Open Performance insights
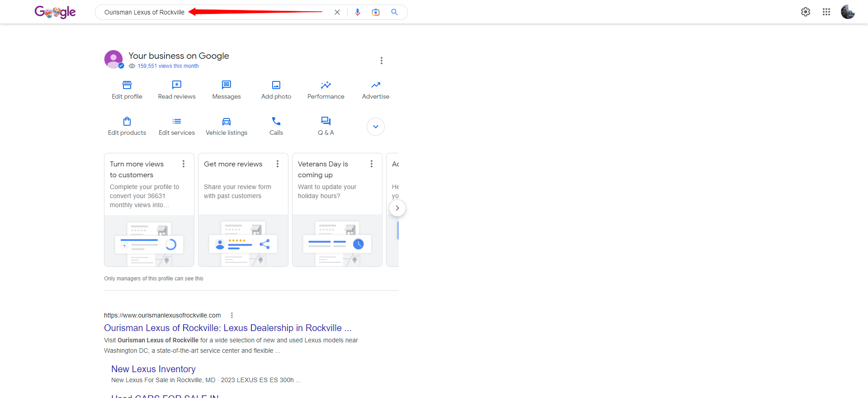868x398 pixels. 326,90
